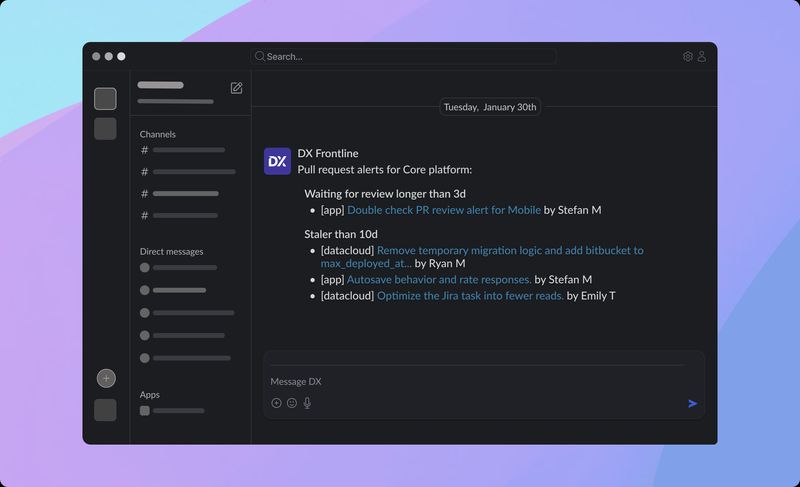Expand the Channels section header
Screen dimensions: 800x487
point(158,134)
